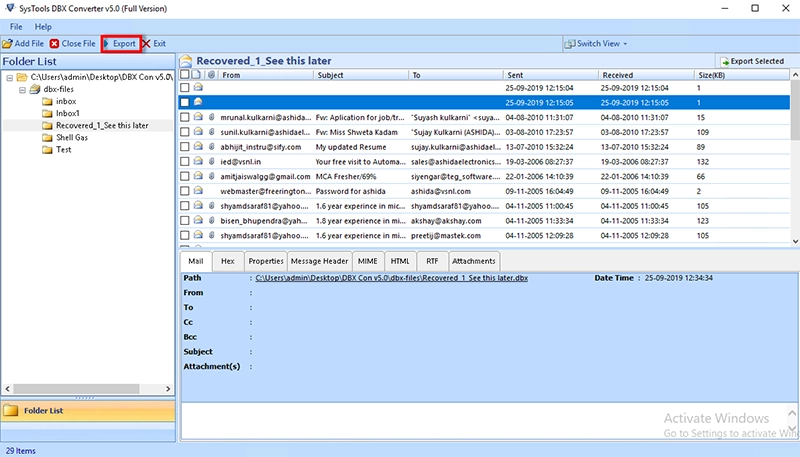Sort by the Sent column header
The width and height of the screenshot is (800, 457).
click(x=551, y=75)
